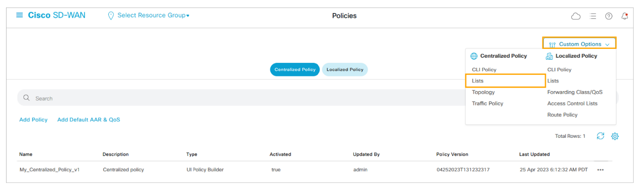Click Add Default AAR & QoS
644x189 pixels.
click(89, 120)
